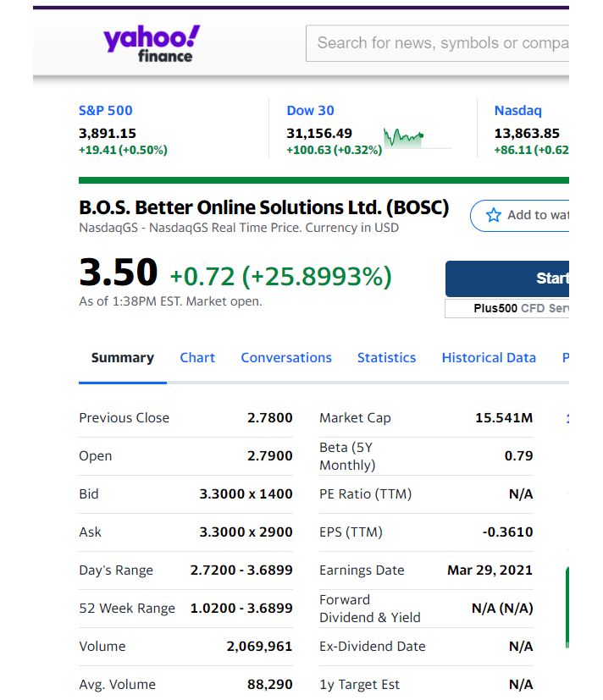Click the Add to watchlist button
The image size is (603, 700).
pyautogui.click(x=520, y=216)
